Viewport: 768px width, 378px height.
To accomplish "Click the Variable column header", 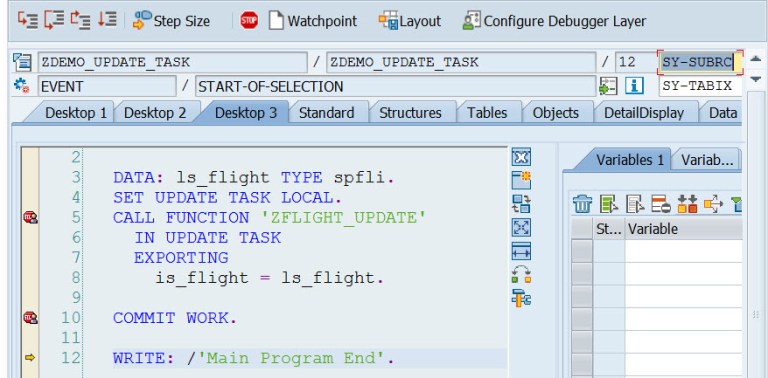I will pos(683,229).
